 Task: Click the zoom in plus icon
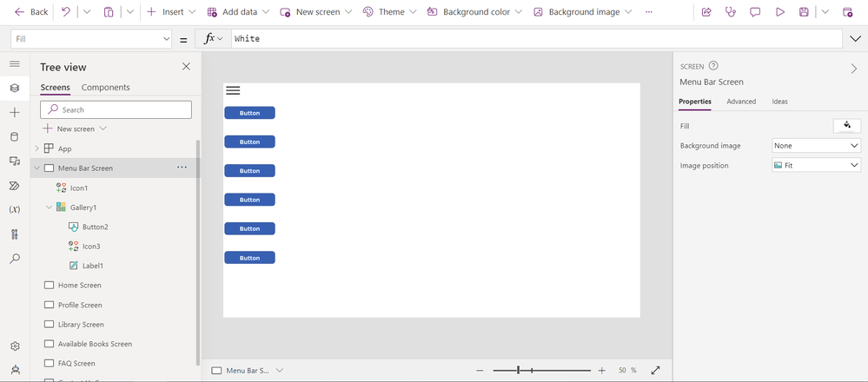click(x=602, y=371)
